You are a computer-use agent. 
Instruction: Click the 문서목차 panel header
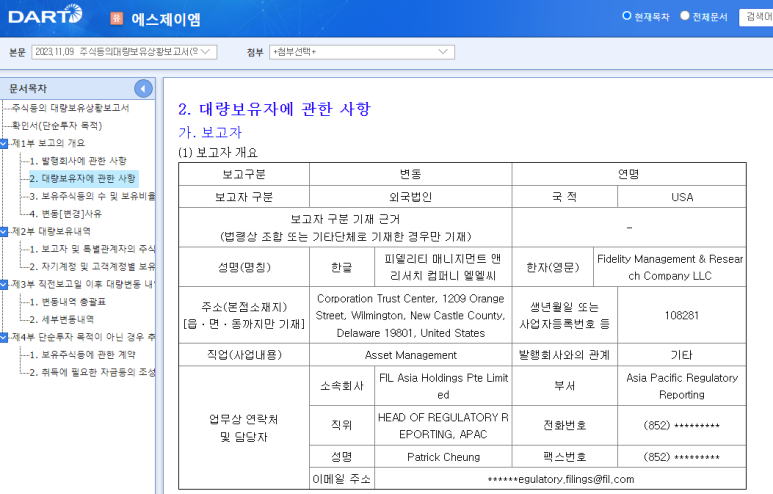pos(77,89)
